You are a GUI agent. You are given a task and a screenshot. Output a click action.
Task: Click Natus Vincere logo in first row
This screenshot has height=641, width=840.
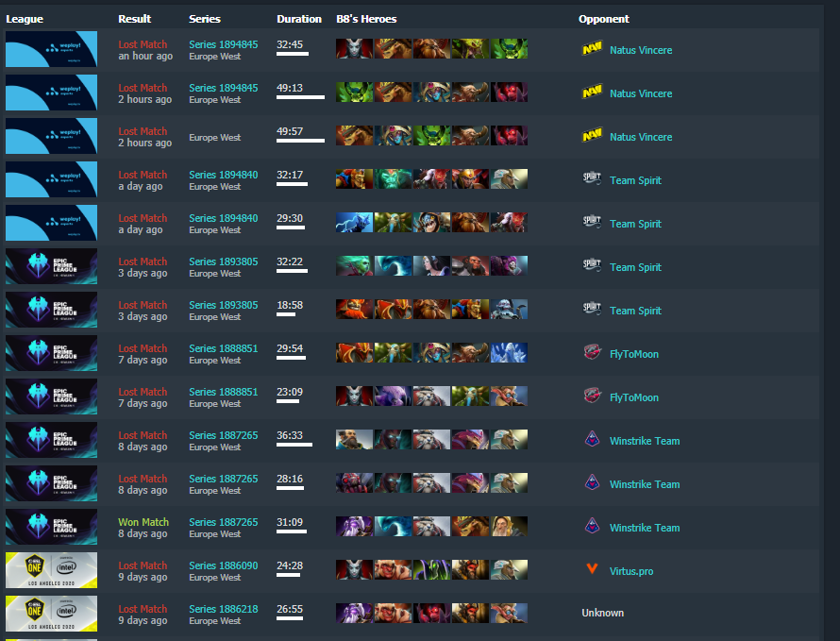click(x=592, y=49)
